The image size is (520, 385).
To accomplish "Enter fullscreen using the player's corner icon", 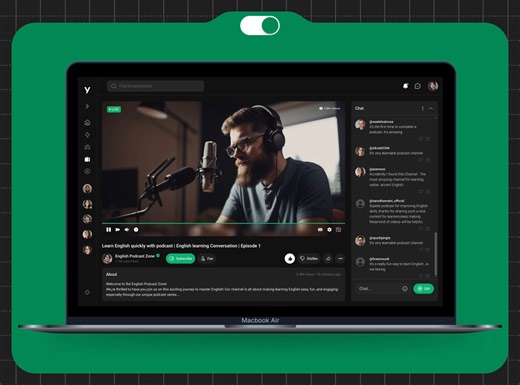I will tap(339, 230).
